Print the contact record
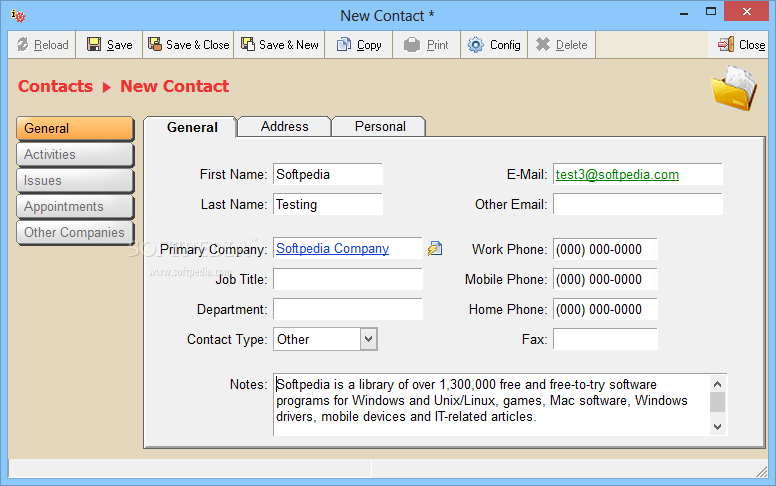Image resolution: width=776 pixels, height=486 pixels. pyautogui.click(x=426, y=45)
